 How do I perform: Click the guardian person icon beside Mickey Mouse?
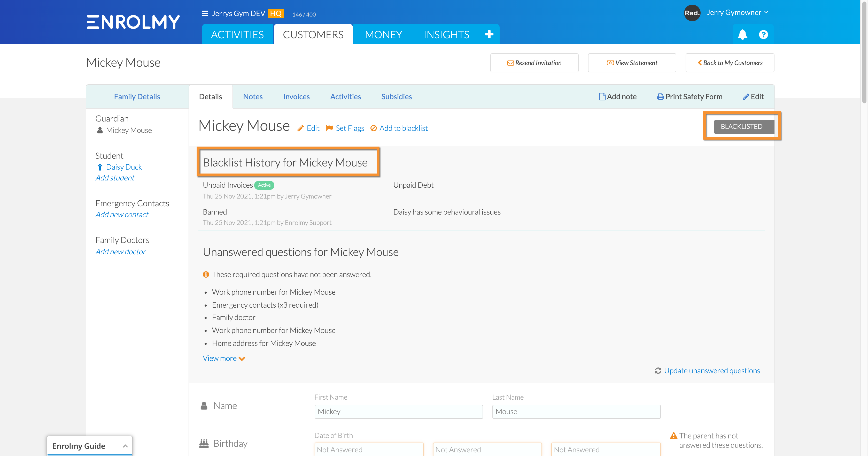pos(100,130)
